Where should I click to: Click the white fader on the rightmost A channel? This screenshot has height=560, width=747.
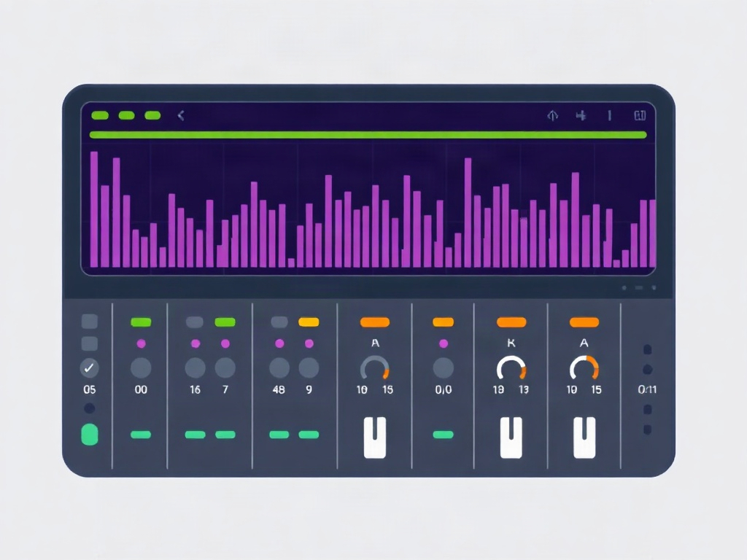pos(584,437)
